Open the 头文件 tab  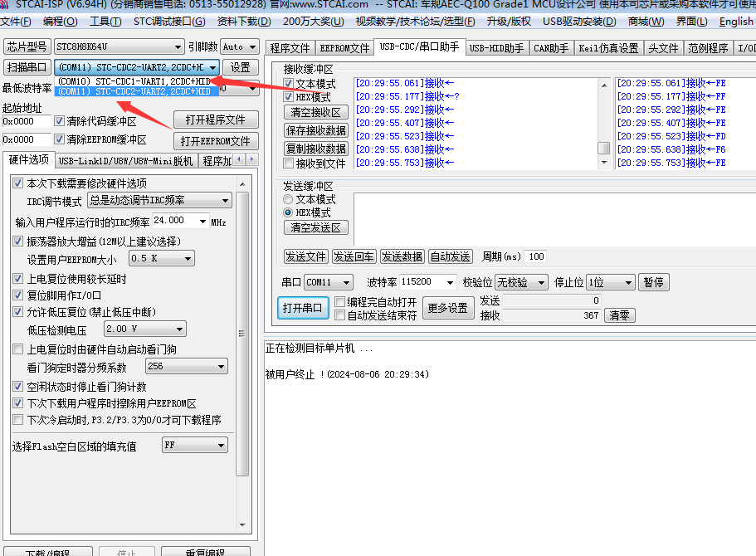tap(663, 48)
